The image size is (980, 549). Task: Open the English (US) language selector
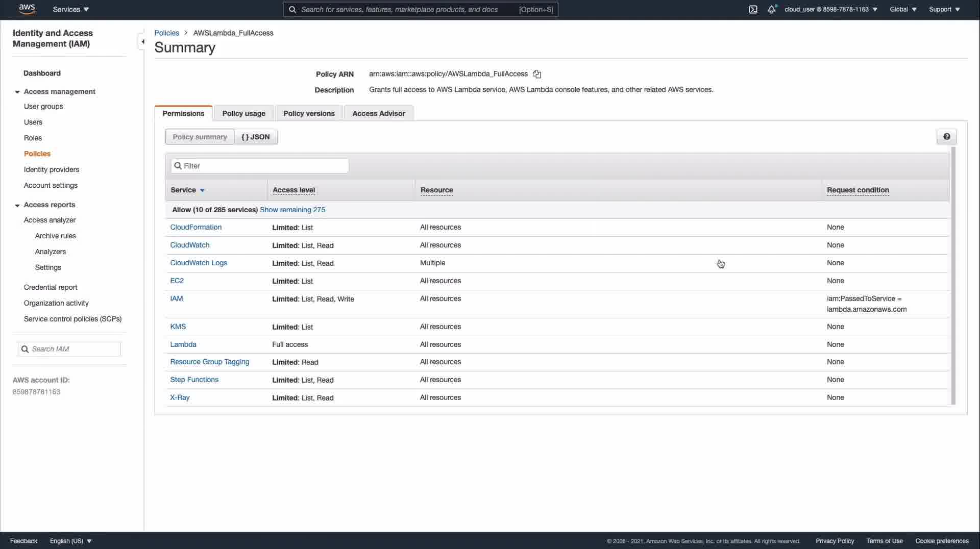(x=70, y=541)
